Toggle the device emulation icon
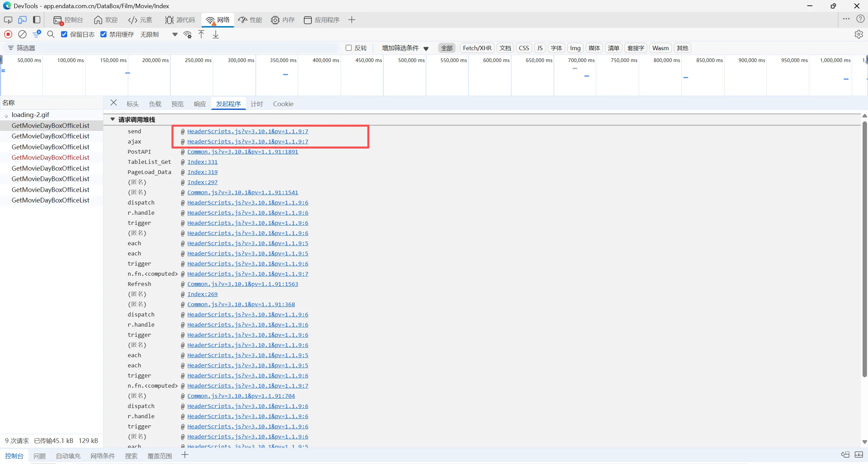 click(x=22, y=20)
